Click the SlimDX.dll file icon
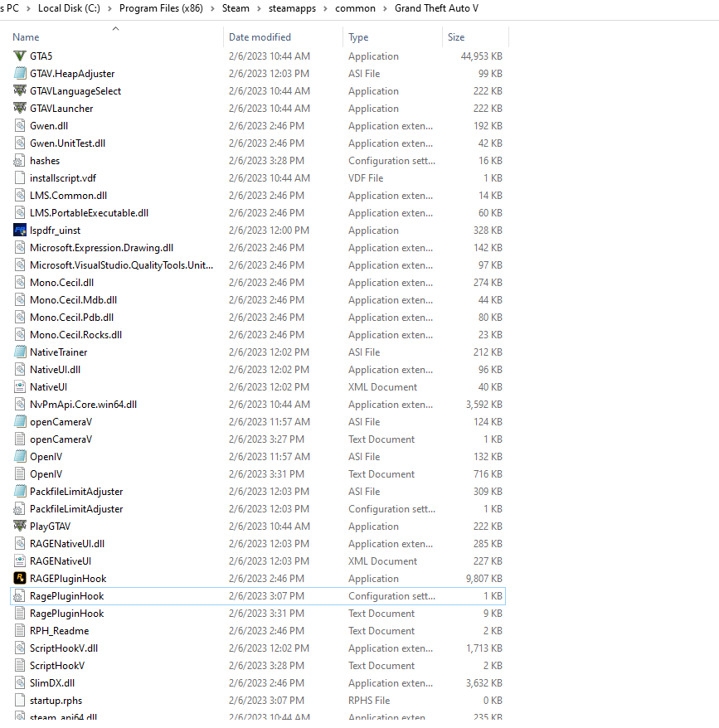 click(x=20, y=683)
